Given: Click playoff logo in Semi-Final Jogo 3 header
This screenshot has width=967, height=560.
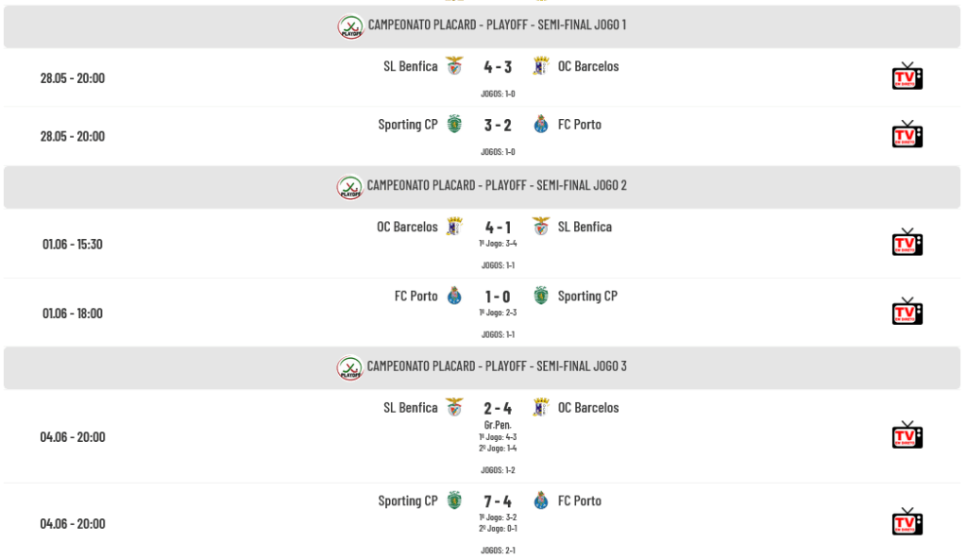Looking at the screenshot, I should click(349, 367).
